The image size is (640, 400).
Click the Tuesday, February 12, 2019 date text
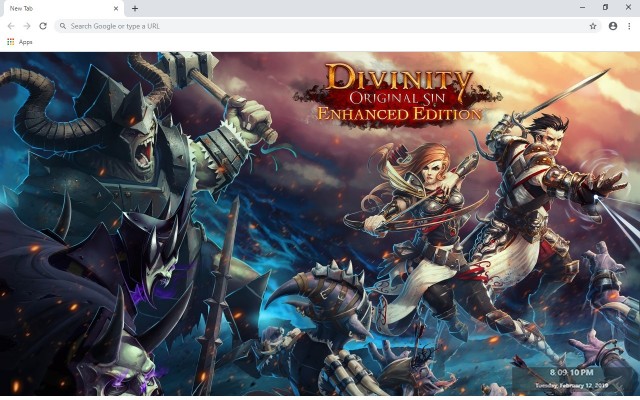pos(571,385)
